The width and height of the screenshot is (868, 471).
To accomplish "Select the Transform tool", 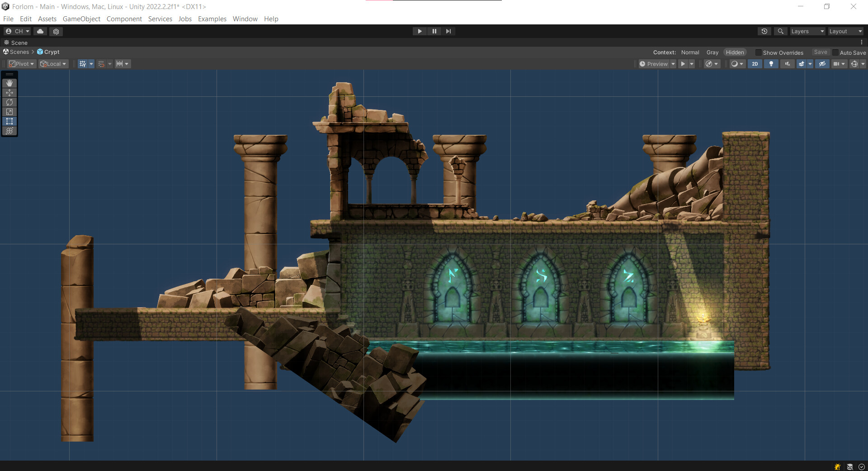I will click(x=9, y=131).
